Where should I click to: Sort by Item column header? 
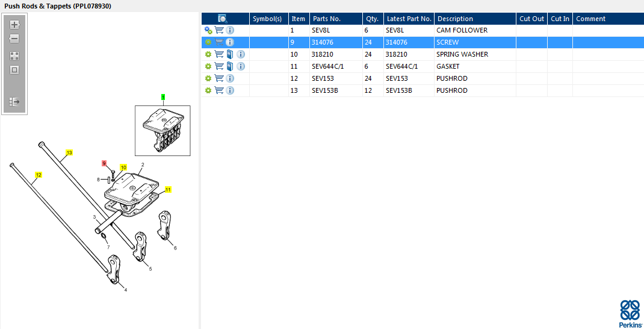pyautogui.click(x=299, y=19)
